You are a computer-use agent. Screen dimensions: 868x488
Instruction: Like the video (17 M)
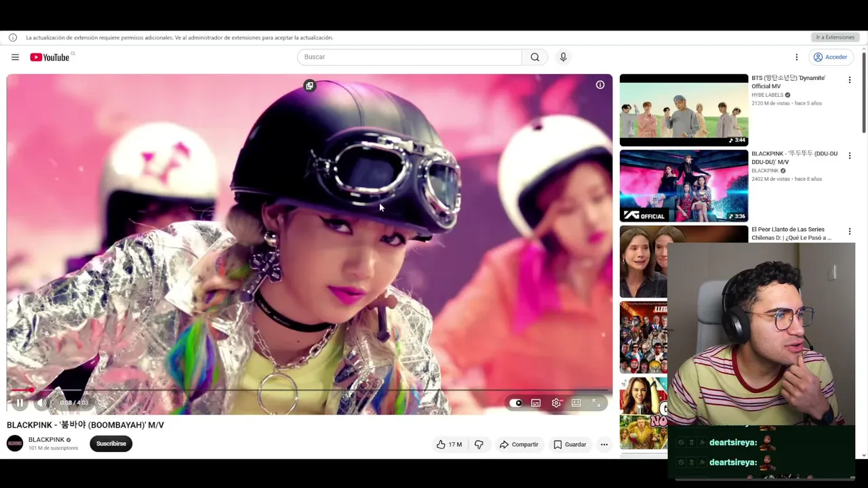450,445
